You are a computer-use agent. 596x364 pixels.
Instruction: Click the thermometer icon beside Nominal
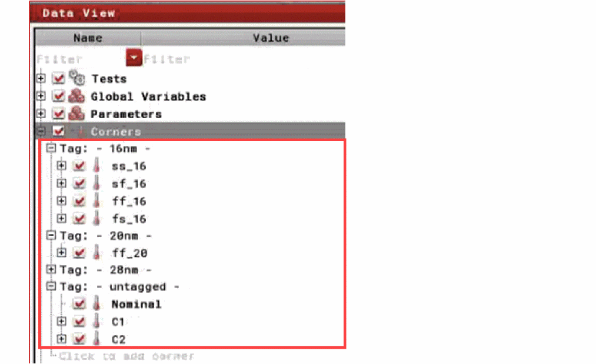[97, 303]
